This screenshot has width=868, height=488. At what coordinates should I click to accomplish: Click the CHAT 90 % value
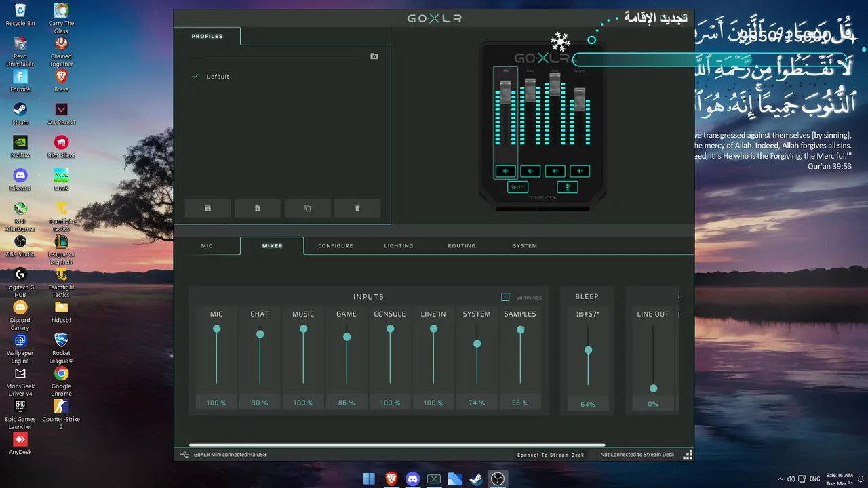tap(260, 403)
